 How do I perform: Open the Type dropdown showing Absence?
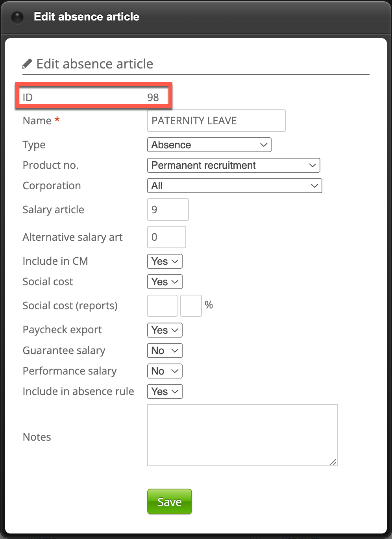click(x=209, y=145)
